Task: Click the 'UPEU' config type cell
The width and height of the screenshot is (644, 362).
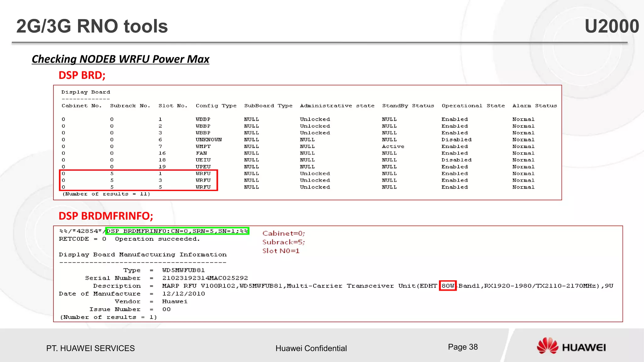Action: [x=203, y=167]
